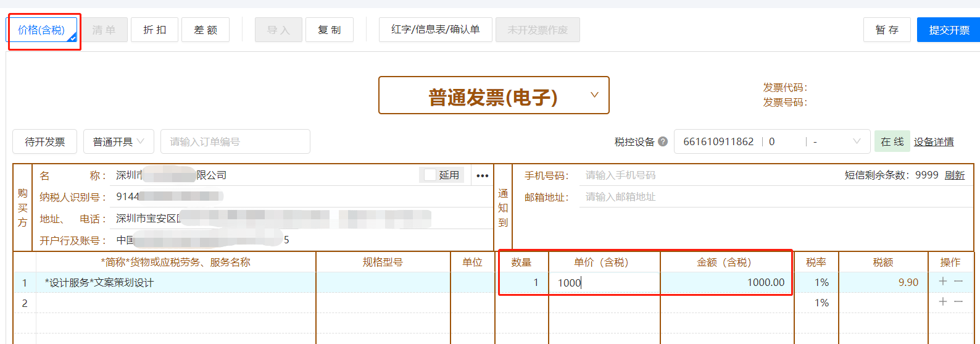Image resolution: width=980 pixels, height=344 pixels.
Task: Focus the 请输入邮箱地址 field
Action: [776, 197]
